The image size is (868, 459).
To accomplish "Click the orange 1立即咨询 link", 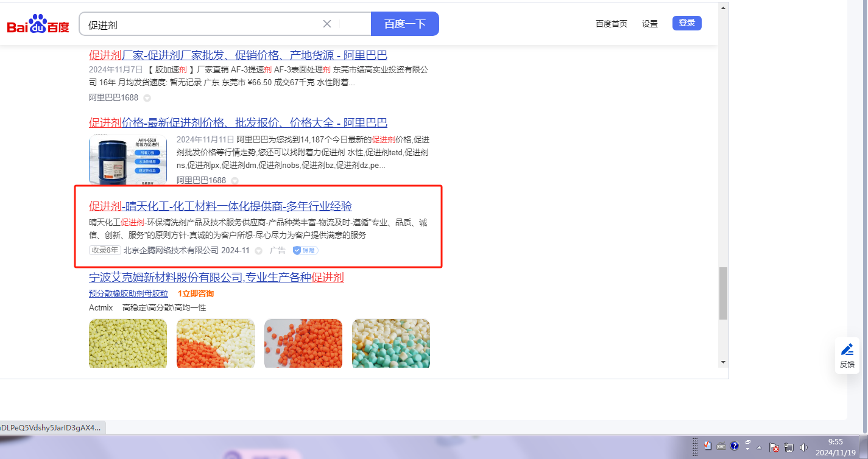I will (x=196, y=293).
